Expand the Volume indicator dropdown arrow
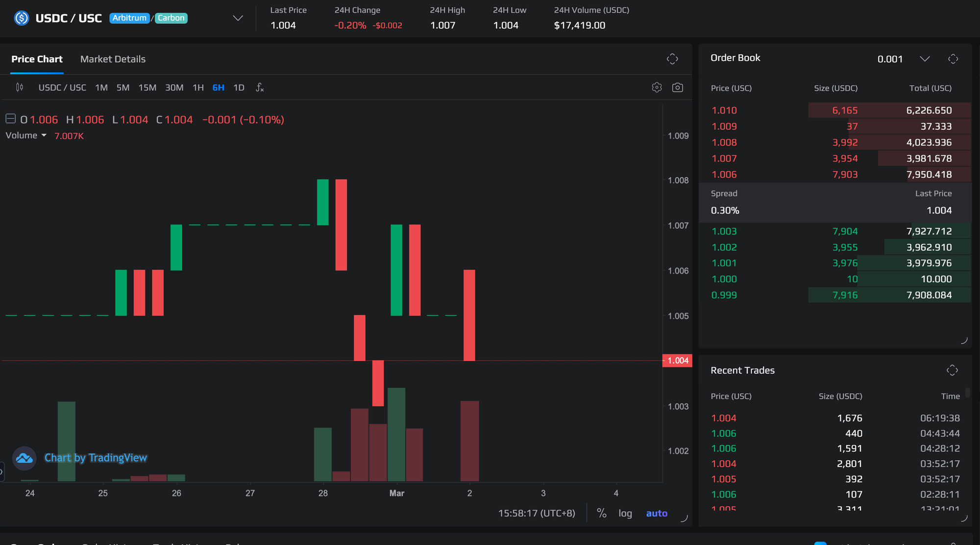 point(44,136)
